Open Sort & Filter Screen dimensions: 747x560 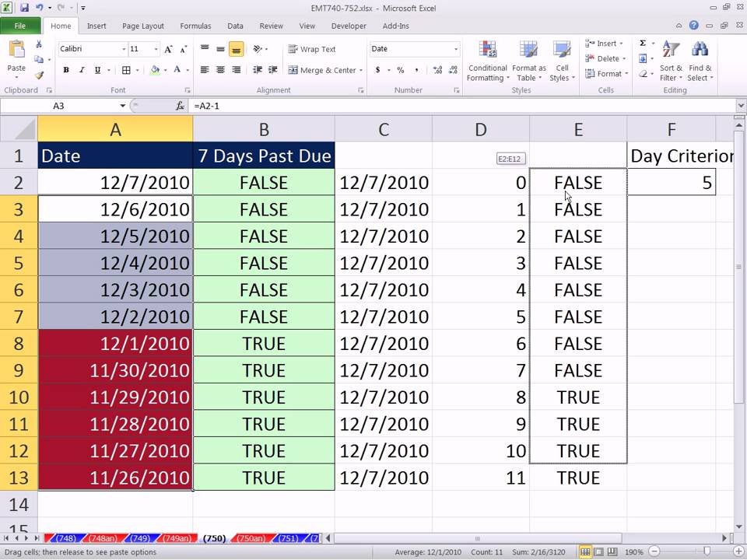click(671, 61)
